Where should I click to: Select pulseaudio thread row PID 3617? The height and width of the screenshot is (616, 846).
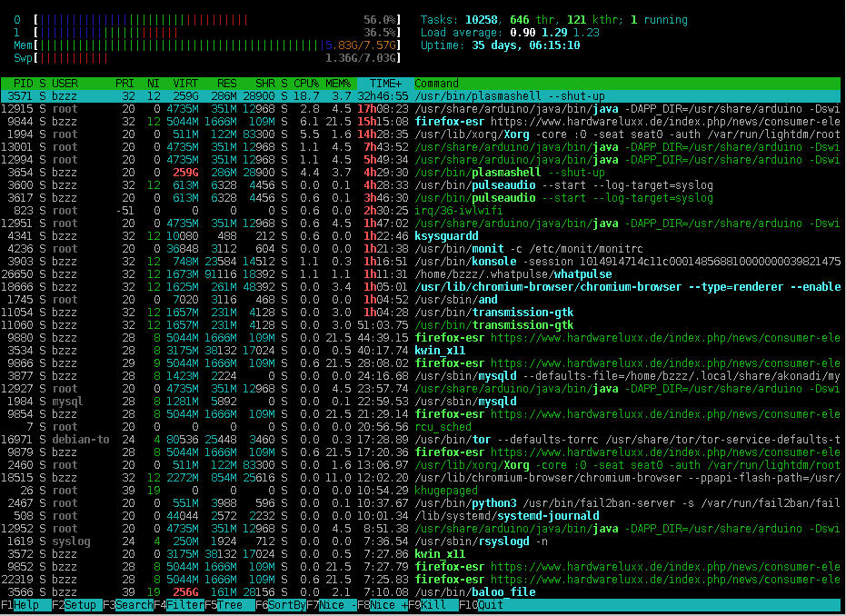(421, 198)
